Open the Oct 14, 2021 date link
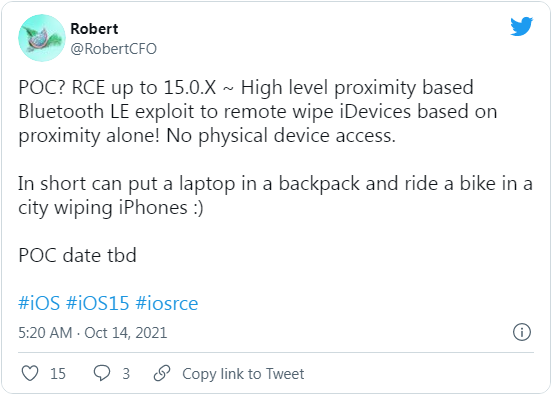The image size is (552, 395). point(126,333)
